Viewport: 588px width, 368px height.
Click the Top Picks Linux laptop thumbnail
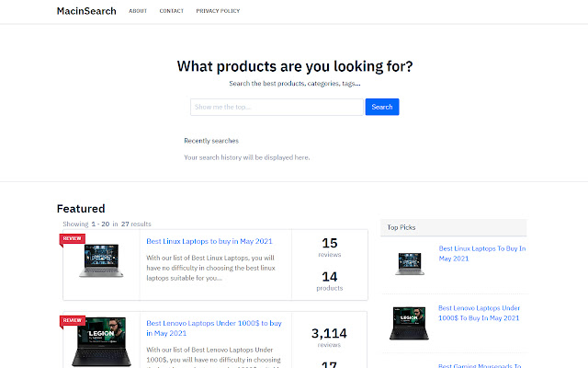410,264
